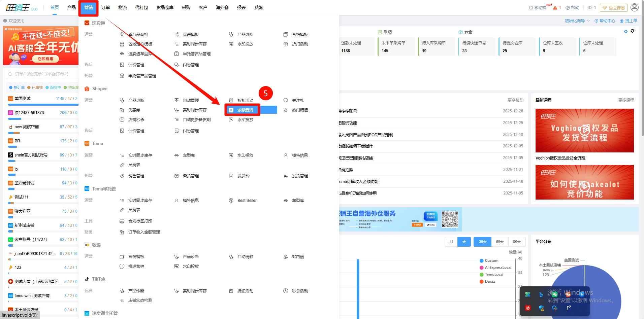Click the user avatar icon at top right
Screen dimensions: 644x319
click(634, 7)
